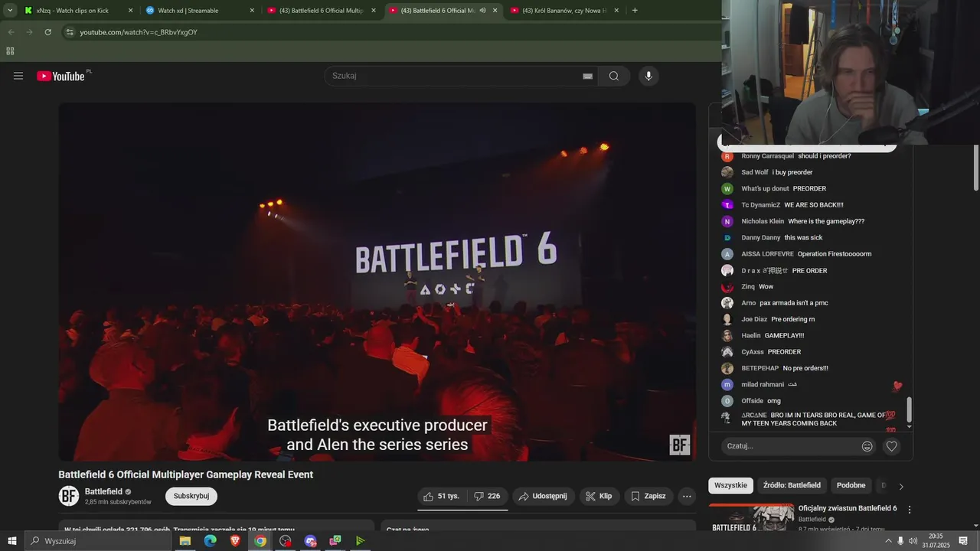Launch Brave browser from taskbar
The height and width of the screenshot is (551, 980).
[x=235, y=541]
